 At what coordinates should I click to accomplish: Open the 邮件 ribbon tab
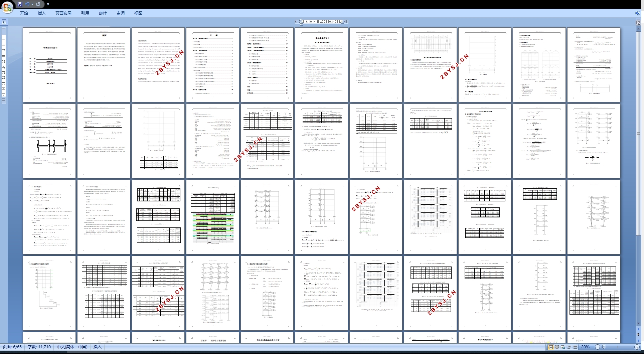coord(103,13)
